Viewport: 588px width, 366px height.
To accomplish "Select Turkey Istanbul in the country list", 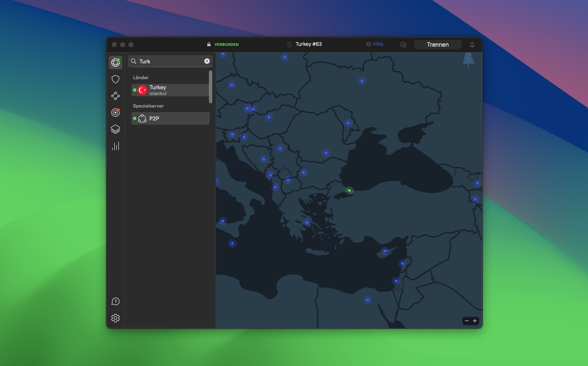I will [171, 90].
